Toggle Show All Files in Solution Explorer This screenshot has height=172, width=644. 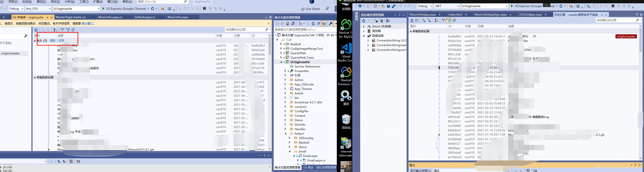coord(324,24)
